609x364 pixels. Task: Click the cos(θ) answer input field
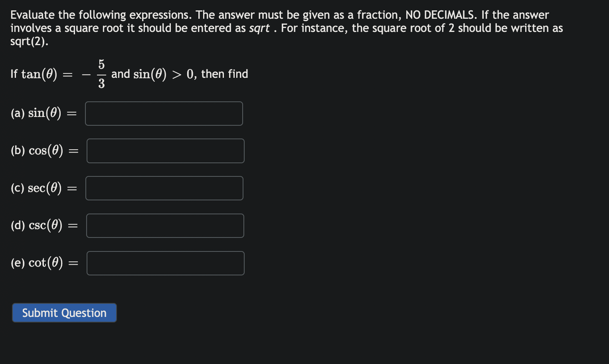[x=165, y=151]
